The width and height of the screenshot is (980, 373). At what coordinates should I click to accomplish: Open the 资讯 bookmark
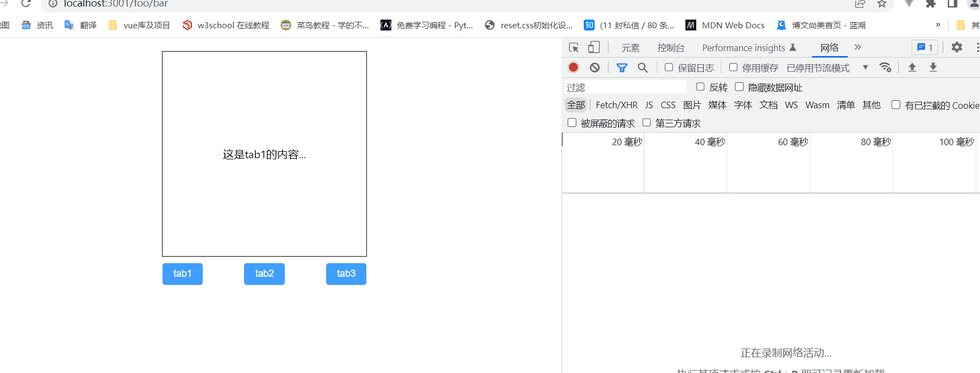[38, 25]
